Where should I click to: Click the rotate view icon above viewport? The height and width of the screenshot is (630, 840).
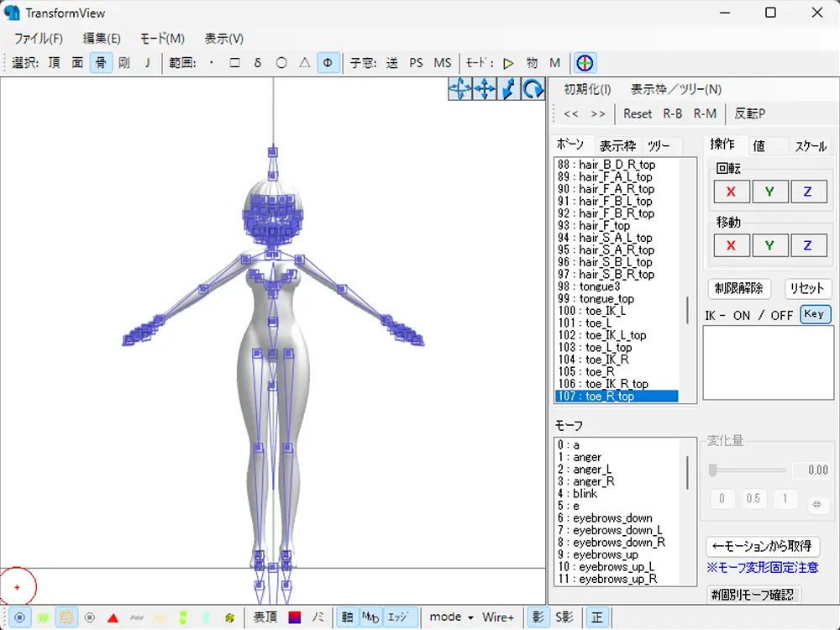(x=533, y=89)
